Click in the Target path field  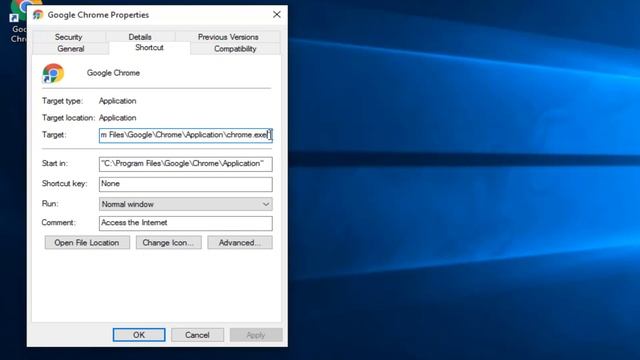pos(186,135)
